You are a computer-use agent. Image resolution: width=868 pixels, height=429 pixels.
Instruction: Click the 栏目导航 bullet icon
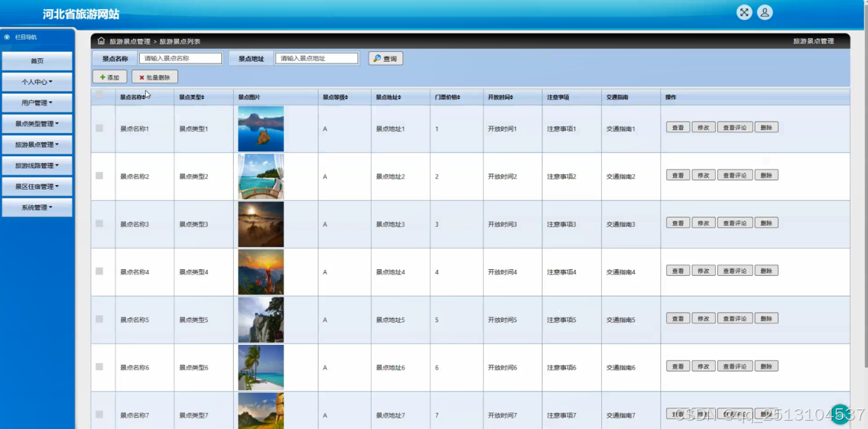(7, 37)
